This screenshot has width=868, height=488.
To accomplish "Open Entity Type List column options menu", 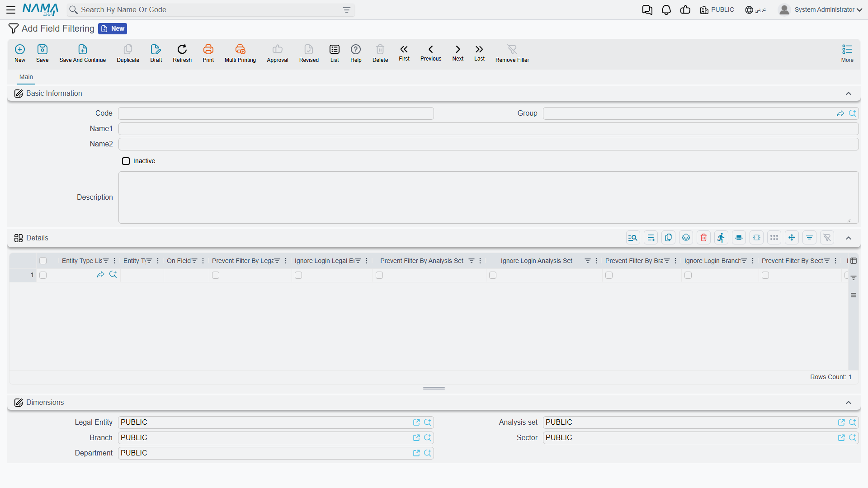I will (114, 261).
